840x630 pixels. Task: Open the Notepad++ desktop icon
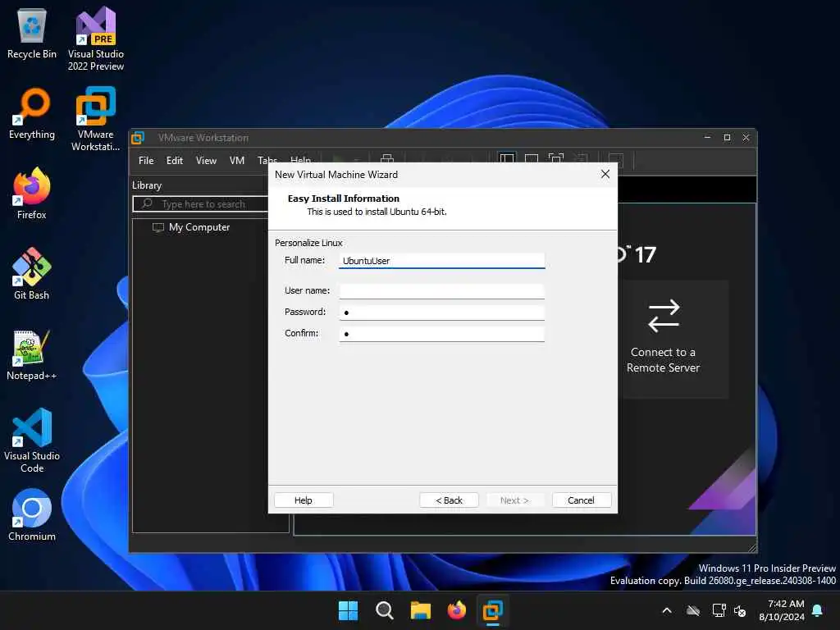[x=32, y=355]
